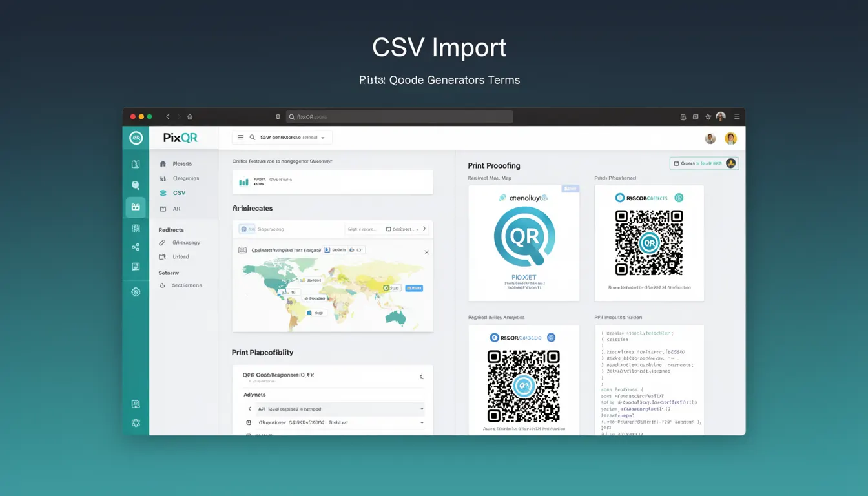Open the dropdown on the map card toolbar
Screen dimensions: 868x496
pos(406,229)
